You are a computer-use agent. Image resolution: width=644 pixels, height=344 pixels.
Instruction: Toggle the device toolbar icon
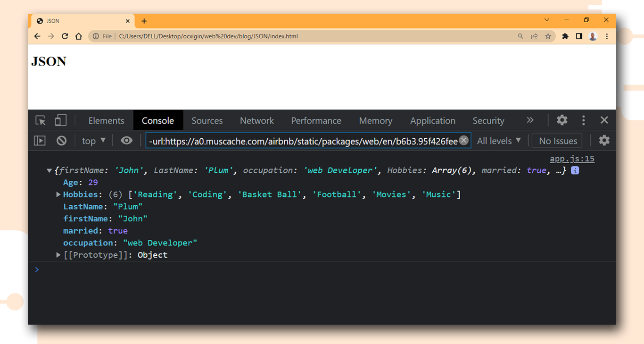click(x=61, y=120)
